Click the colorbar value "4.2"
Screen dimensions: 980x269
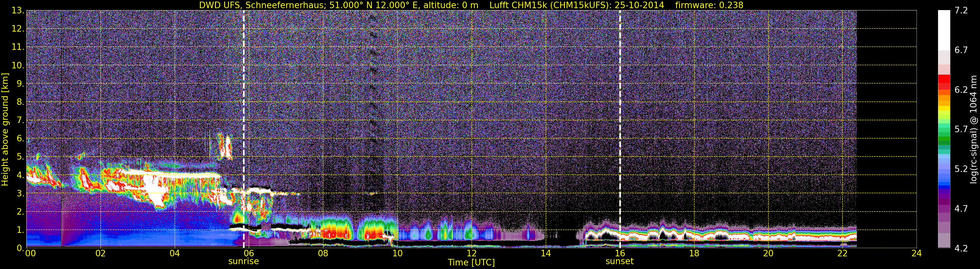click(x=961, y=248)
